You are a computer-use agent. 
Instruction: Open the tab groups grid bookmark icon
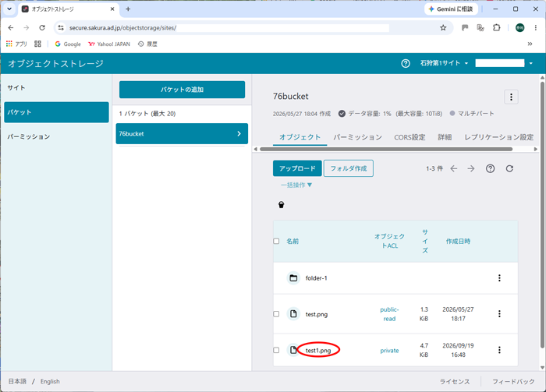(x=37, y=44)
